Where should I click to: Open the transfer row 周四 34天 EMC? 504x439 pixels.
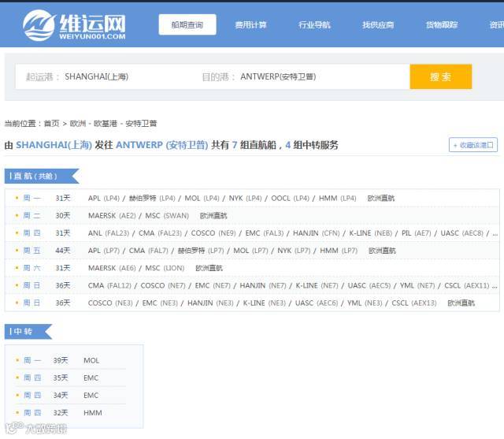pos(71,395)
